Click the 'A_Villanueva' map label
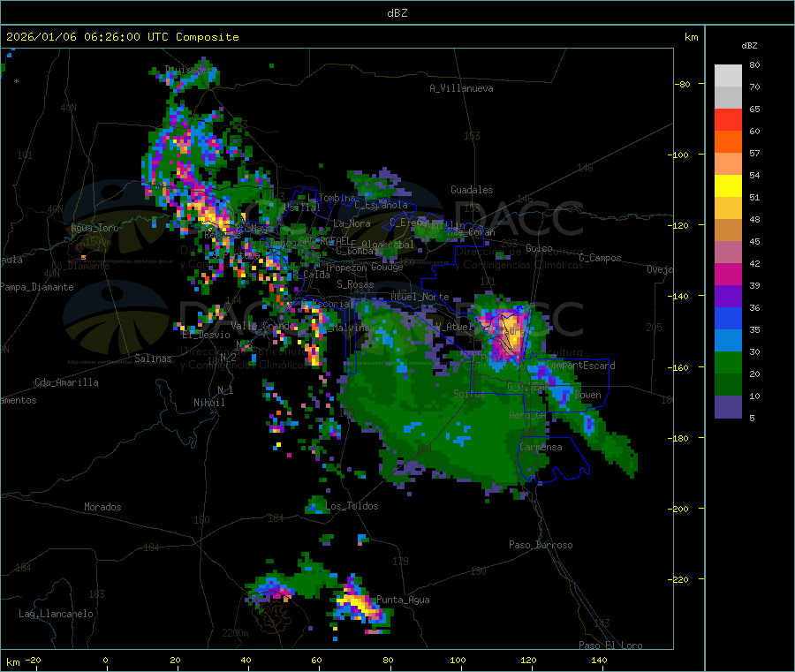Screen dimensions: 795x672 point(461,88)
